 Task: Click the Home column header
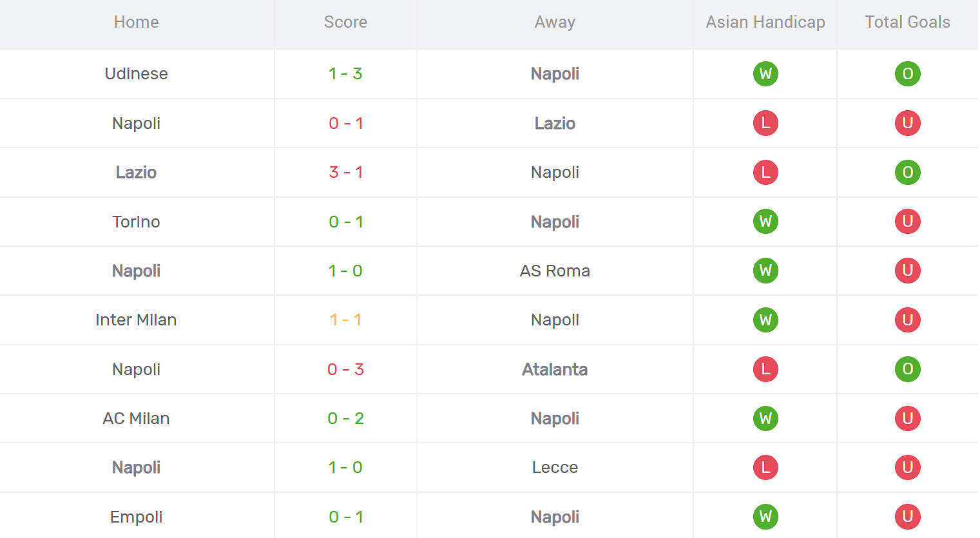click(x=136, y=23)
